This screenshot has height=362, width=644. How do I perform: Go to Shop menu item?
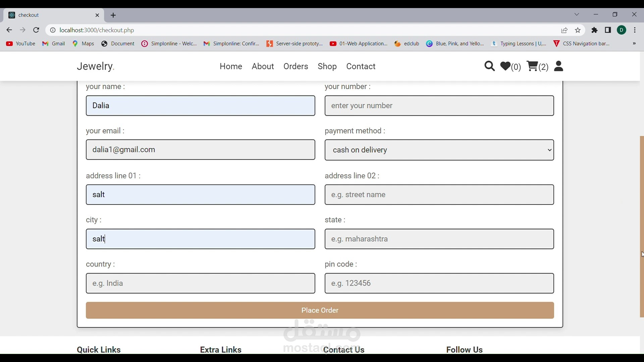point(327,66)
